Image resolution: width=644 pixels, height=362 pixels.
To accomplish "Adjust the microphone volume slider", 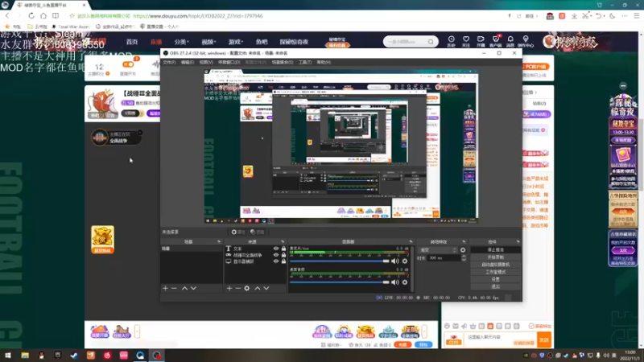I will [339, 261].
